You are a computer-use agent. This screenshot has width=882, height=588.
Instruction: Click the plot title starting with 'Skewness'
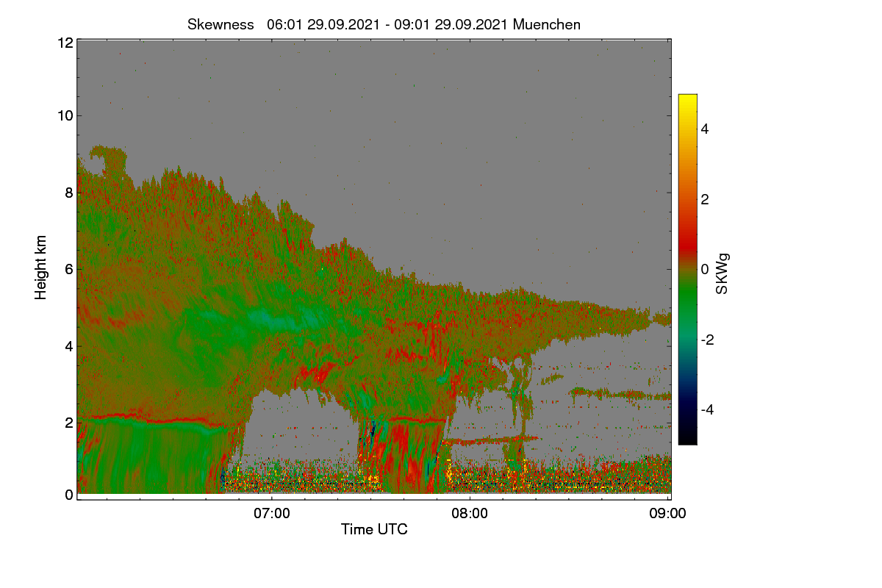pos(384,24)
